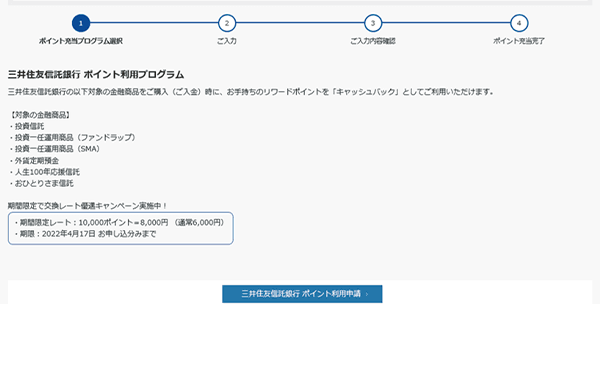Click the 投資信託 list item
Image resolution: width=600 pixels, height=369 pixels.
pyautogui.click(x=27, y=126)
